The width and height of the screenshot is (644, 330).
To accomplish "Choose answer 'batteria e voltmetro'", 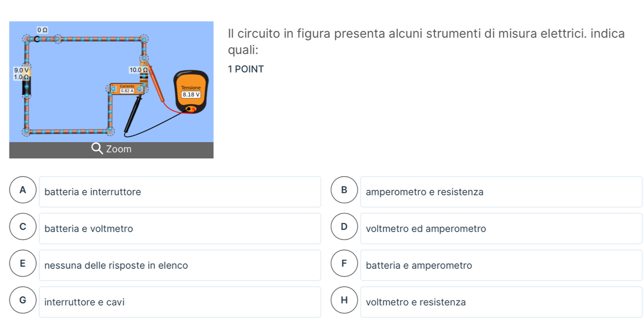I will coord(180,229).
